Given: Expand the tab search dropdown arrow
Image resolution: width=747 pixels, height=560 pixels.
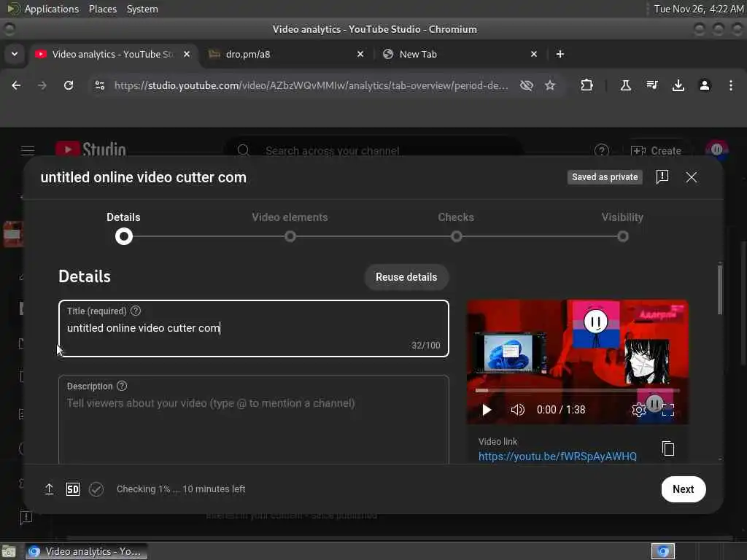Looking at the screenshot, I should (15, 54).
